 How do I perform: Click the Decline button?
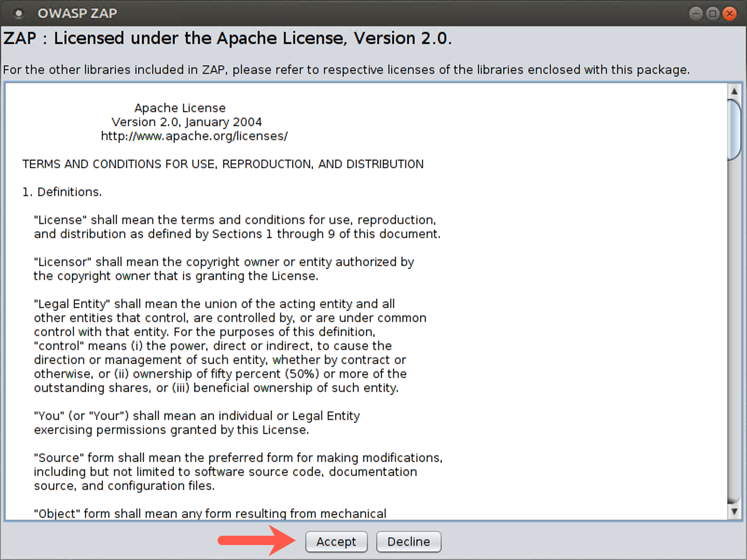409,541
